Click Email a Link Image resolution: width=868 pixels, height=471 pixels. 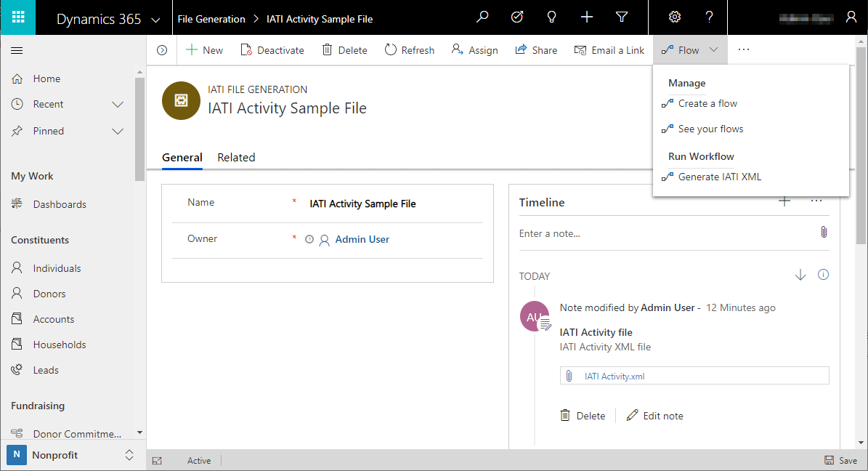609,50
